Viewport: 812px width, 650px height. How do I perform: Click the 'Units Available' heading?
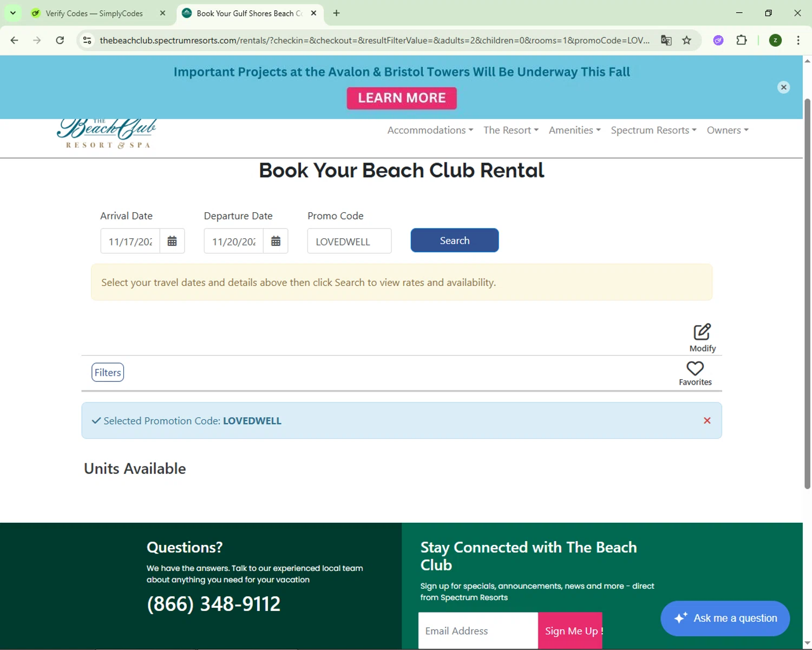point(135,469)
